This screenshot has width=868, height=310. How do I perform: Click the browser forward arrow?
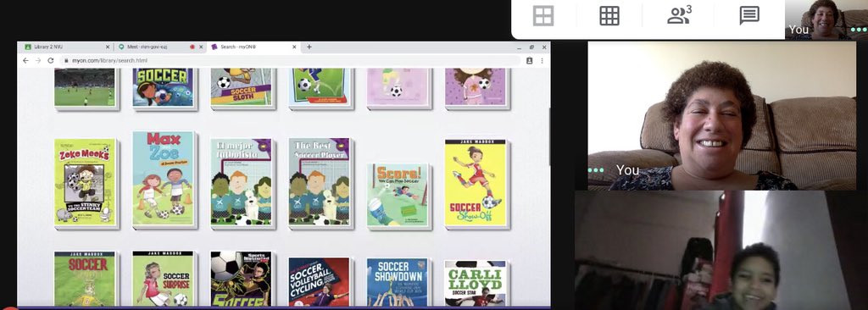(x=37, y=60)
